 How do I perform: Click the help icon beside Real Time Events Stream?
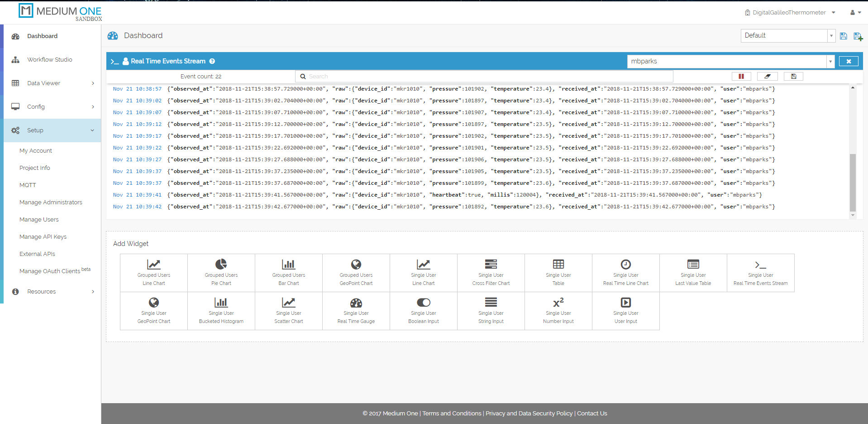coord(212,61)
